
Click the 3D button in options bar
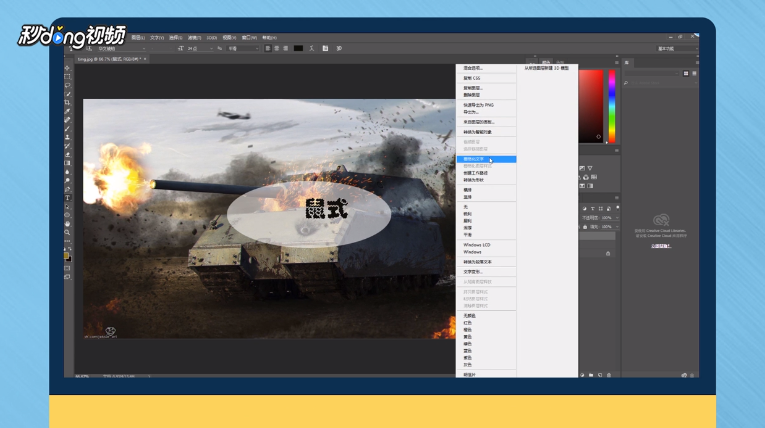(x=339, y=48)
